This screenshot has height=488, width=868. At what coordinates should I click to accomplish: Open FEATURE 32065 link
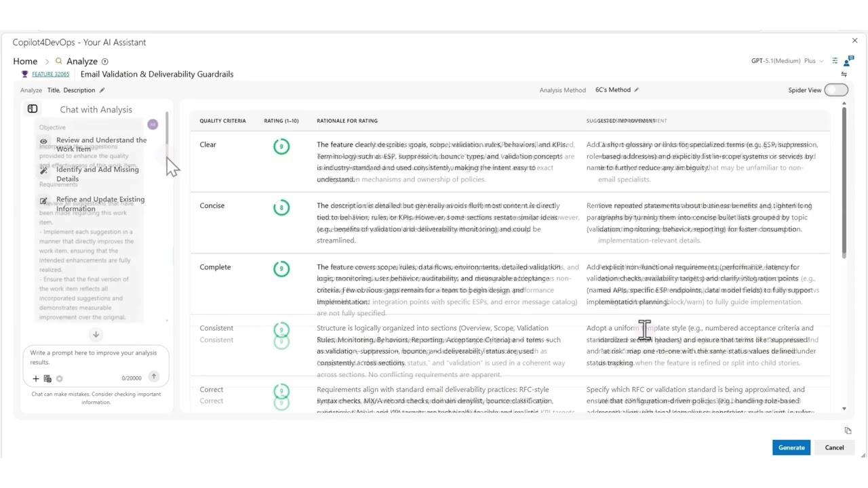click(51, 75)
